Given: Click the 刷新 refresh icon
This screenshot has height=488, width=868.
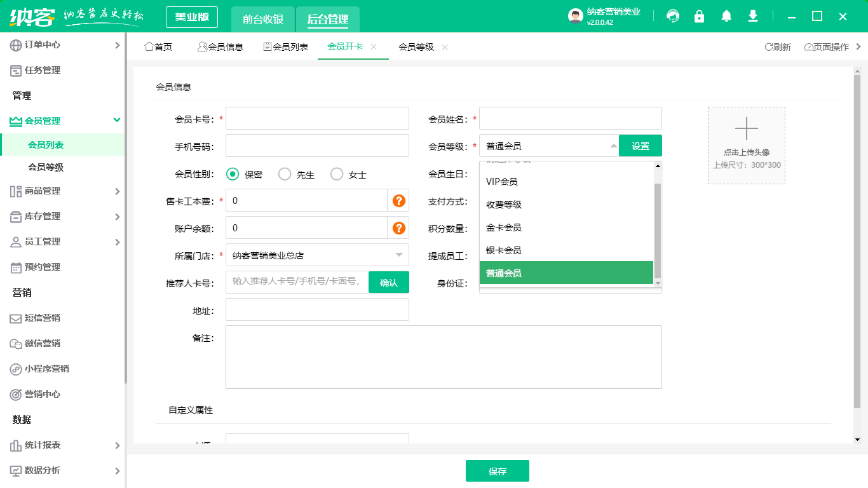Looking at the screenshot, I should click(x=769, y=47).
